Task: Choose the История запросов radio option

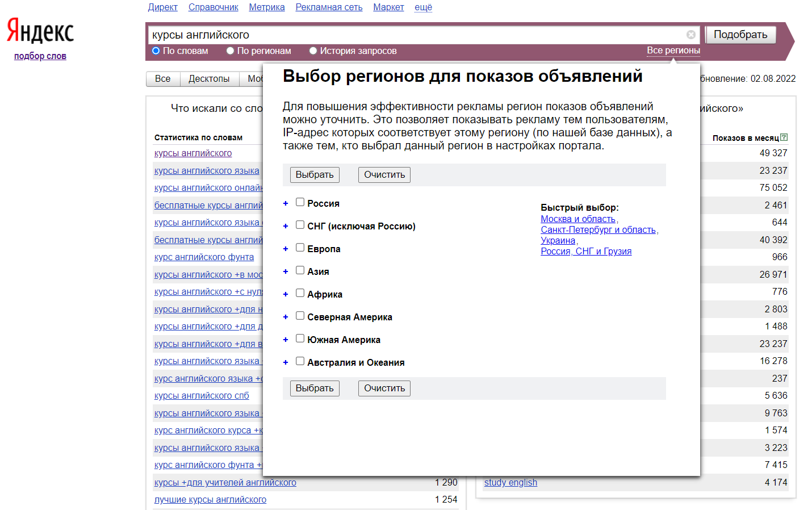Action: tap(313, 51)
